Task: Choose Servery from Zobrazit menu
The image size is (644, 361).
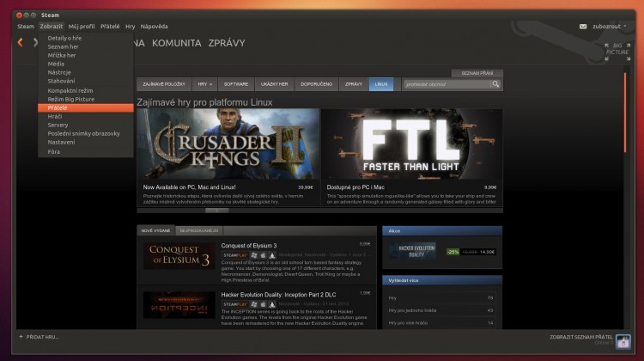Action: pyautogui.click(x=85, y=125)
